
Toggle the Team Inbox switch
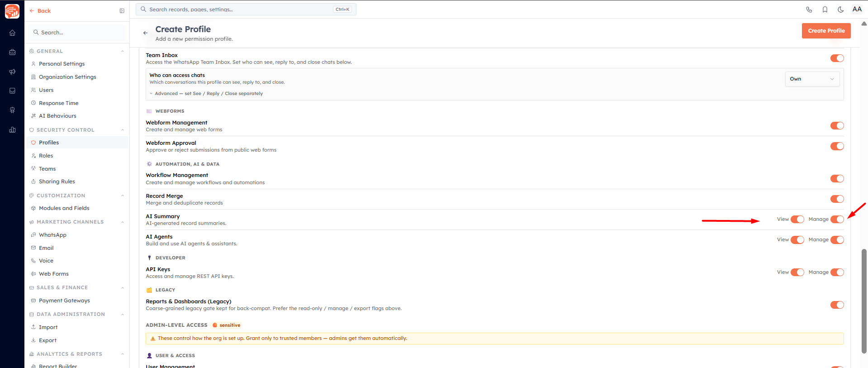(837, 58)
